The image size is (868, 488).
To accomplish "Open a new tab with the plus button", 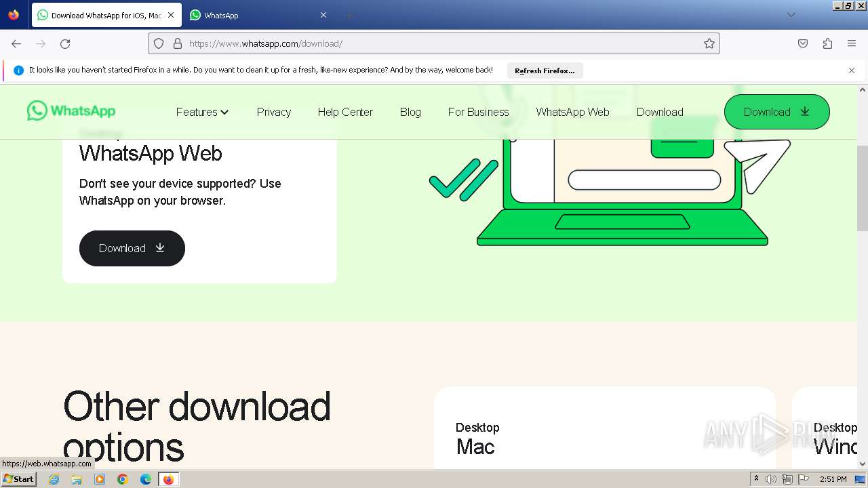I will (349, 15).
